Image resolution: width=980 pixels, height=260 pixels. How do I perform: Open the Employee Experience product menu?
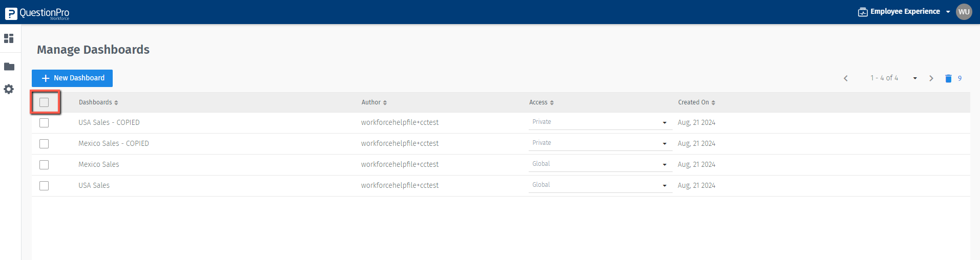pyautogui.click(x=904, y=12)
